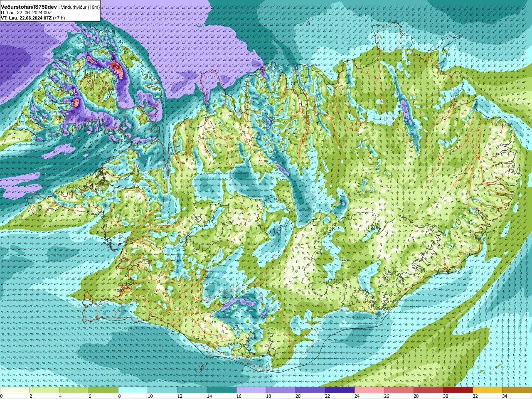
Task: Click the yellow-orange 32–34 legend swatch
Action: (x=487, y=390)
